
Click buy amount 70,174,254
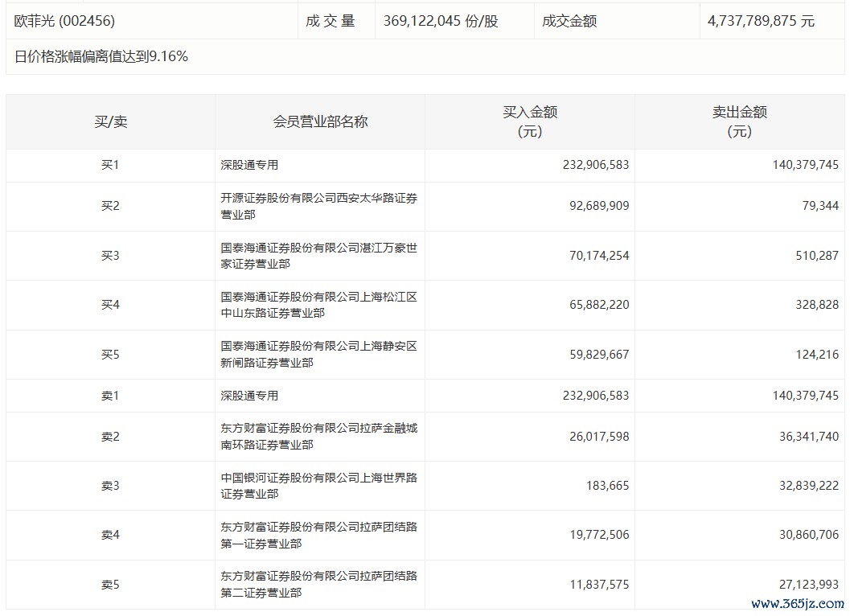pos(599,256)
